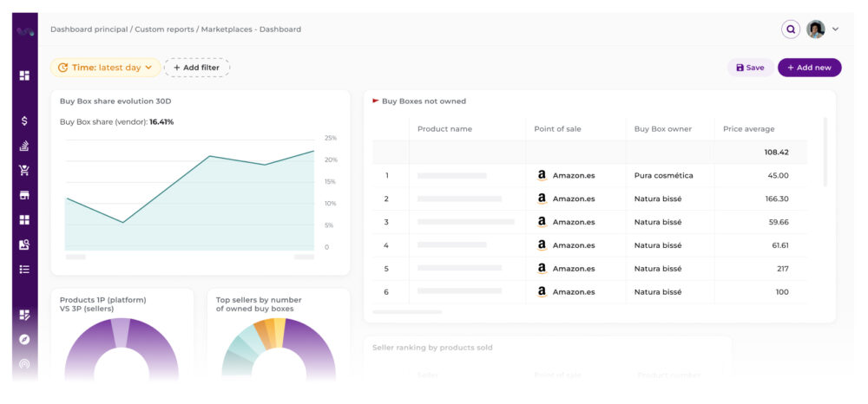Click Dashboard principal breadcrumb
Viewport: 868px width, 404px height.
(x=89, y=29)
